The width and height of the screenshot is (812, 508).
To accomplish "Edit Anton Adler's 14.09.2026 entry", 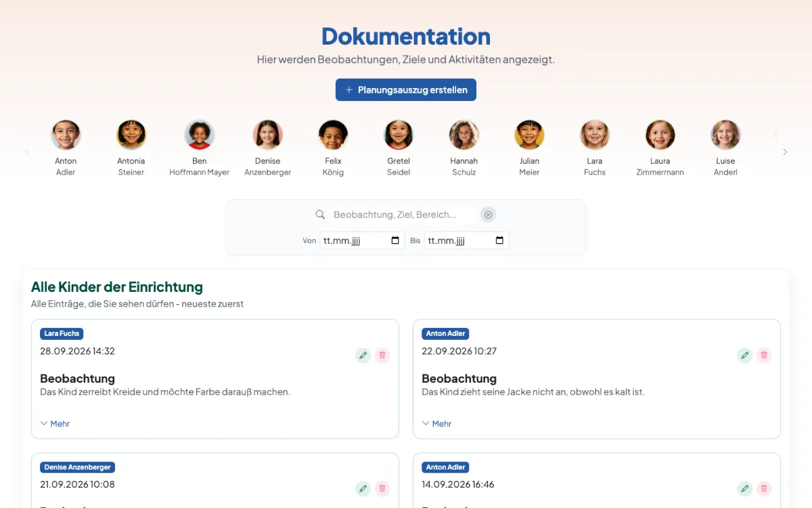I will 745,488.
